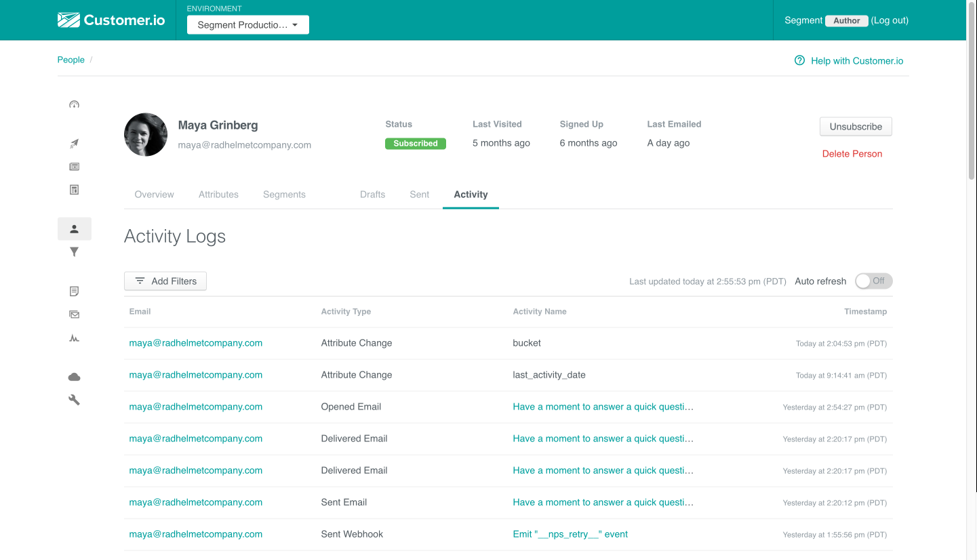Screen dimensions: 977x560
Task: Click timestamp "Today at 2:04:53 pm (PDT)"
Action: (841, 344)
